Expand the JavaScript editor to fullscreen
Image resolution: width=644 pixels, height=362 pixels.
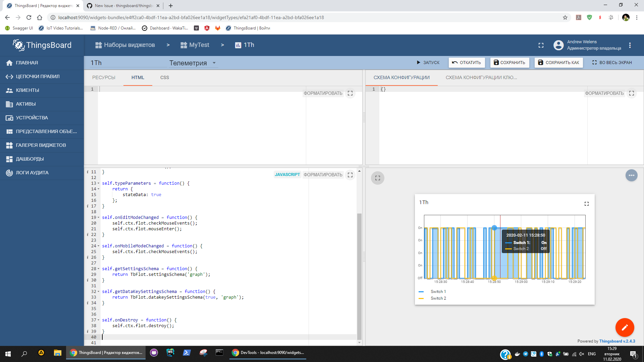[x=350, y=175]
